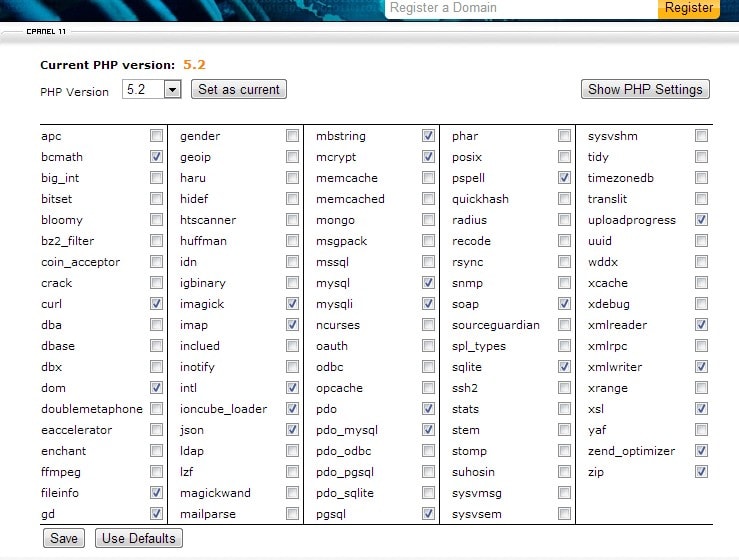Click the Register a Domain input field
This screenshot has height=560, width=739.
pos(520,8)
